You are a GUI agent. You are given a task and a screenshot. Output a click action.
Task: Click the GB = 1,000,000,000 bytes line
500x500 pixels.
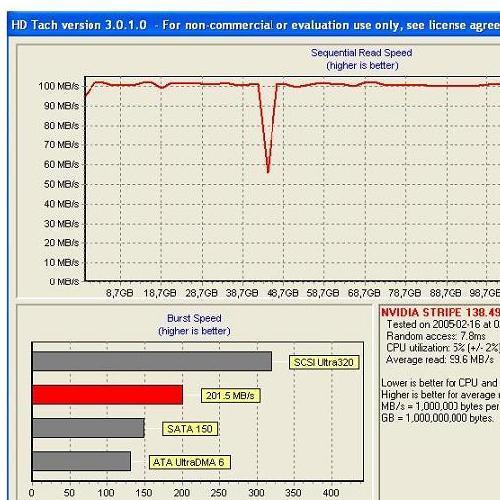[437, 418]
